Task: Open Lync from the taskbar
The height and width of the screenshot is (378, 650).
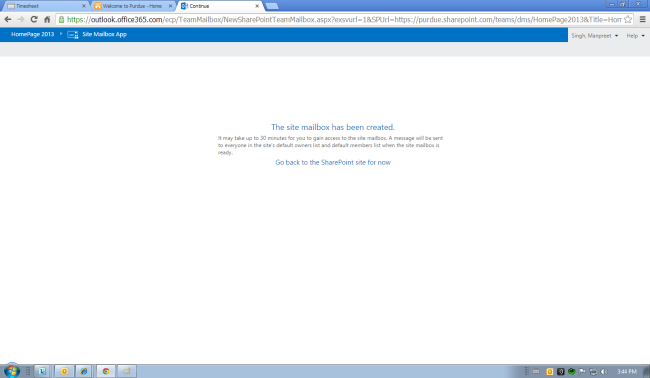Action: click(42, 371)
